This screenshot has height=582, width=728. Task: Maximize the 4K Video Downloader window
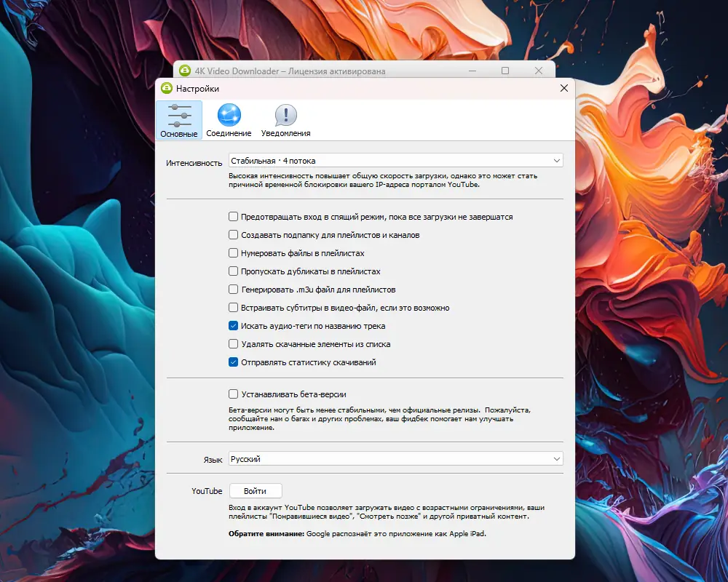coord(505,71)
